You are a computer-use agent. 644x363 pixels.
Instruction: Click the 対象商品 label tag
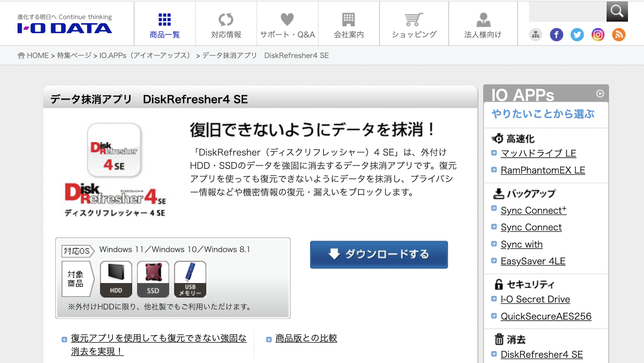click(x=77, y=279)
